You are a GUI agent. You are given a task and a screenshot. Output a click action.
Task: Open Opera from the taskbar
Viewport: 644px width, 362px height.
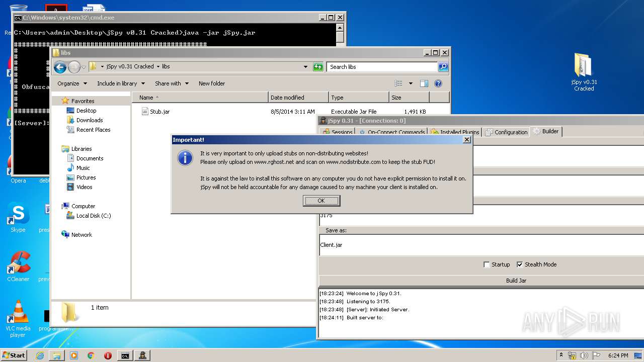tap(108, 355)
